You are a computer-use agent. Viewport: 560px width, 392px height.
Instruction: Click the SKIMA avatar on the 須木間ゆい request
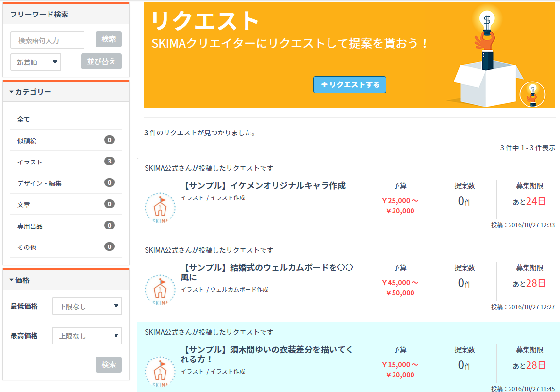(160, 372)
